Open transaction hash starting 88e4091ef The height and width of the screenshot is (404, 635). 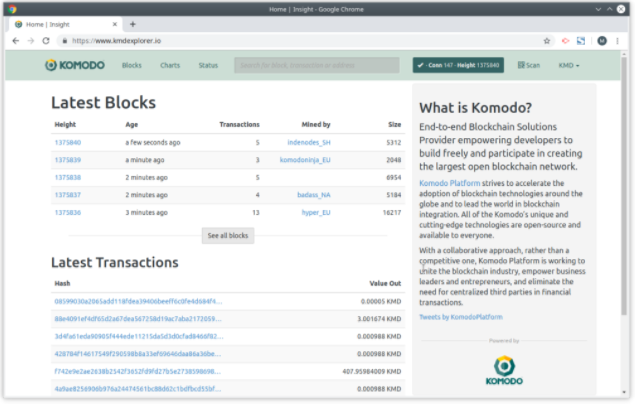(138, 319)
